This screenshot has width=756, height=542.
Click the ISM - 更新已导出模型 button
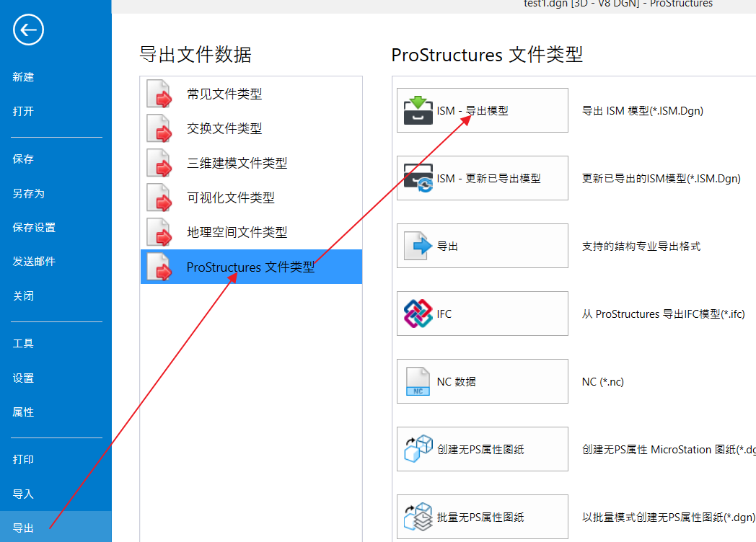(x=482, y=178)
